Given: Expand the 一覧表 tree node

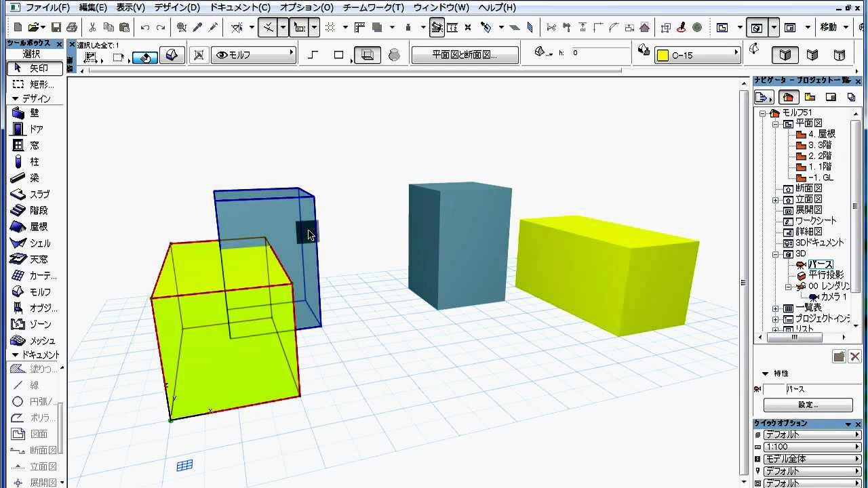Looking at the screenshot, I should click(776, 308).
